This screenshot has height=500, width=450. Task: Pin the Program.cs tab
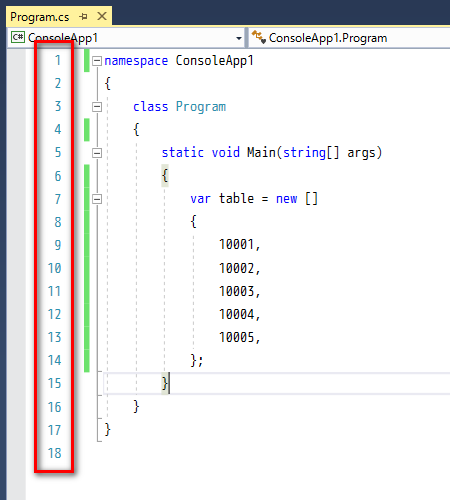pos(83,16)
